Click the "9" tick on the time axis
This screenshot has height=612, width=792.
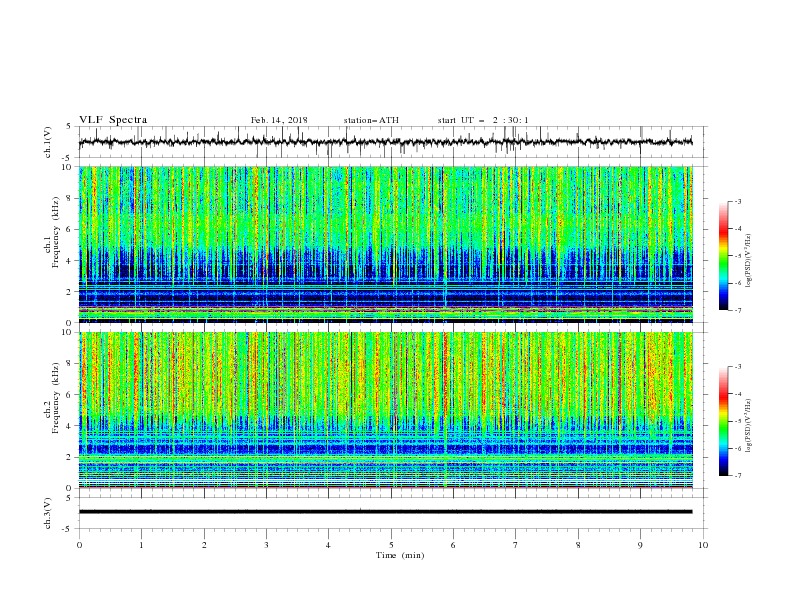pos(640,545)
